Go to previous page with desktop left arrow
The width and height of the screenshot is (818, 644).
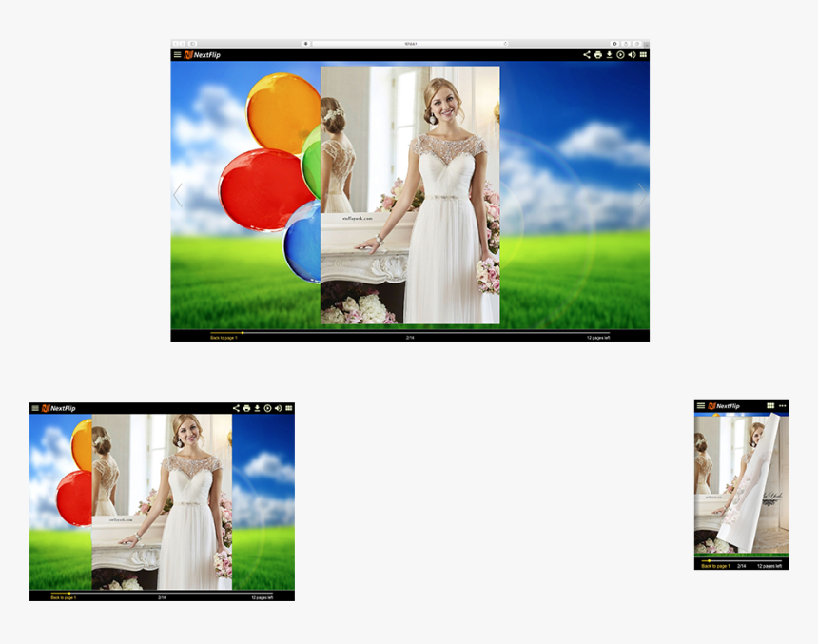tap(178, 196)
